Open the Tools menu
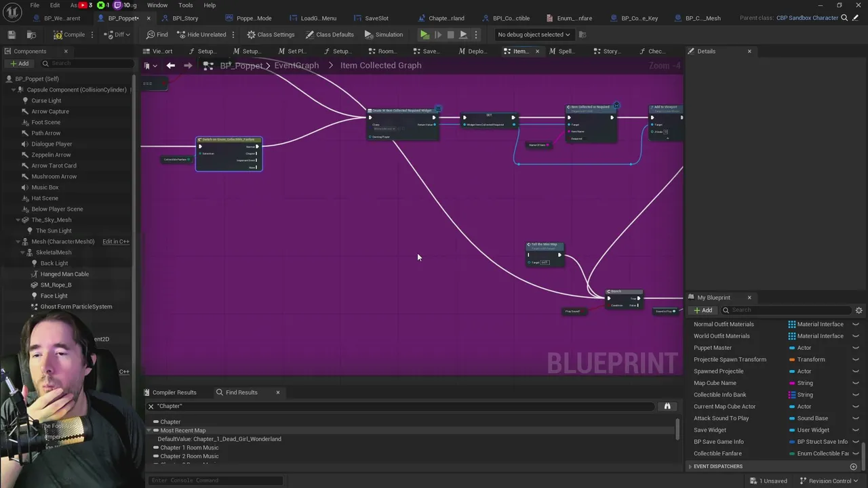 [185, 5]
